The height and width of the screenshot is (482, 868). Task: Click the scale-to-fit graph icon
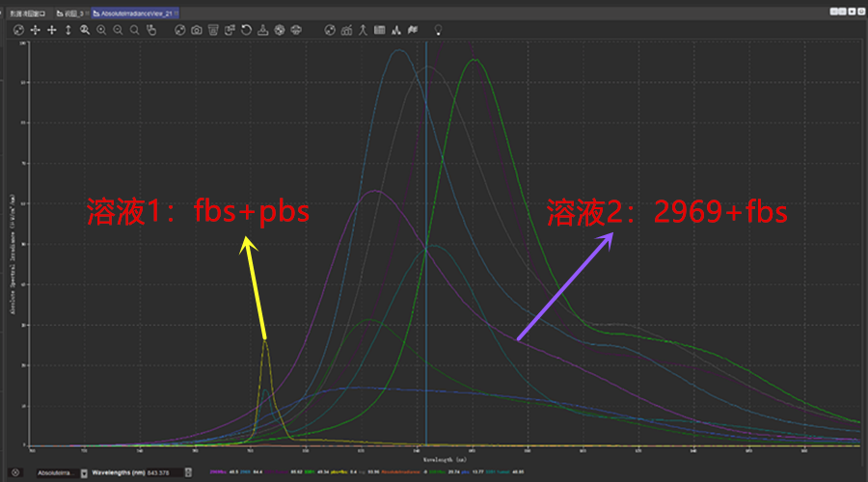[18, 31]
